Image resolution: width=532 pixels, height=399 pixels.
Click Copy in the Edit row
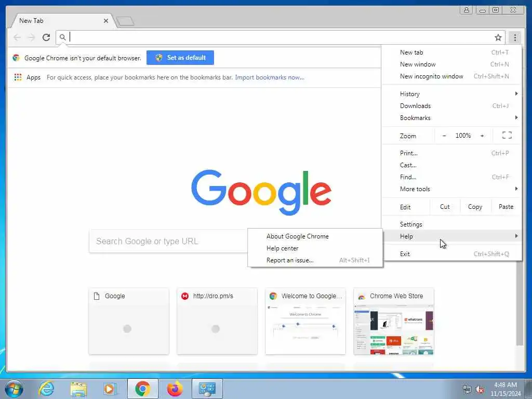click(475, 207)
